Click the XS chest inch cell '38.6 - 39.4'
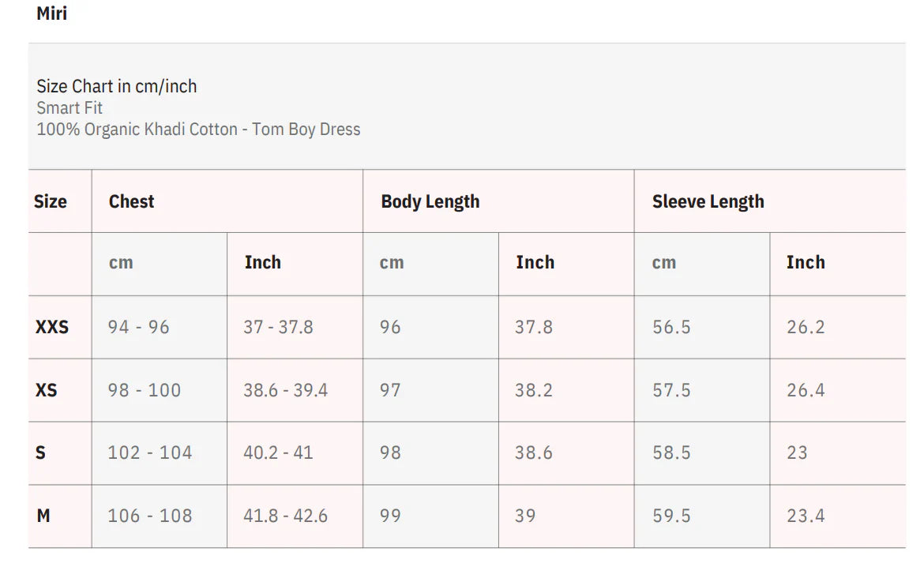Image resolution: width=924 pixels, height=582 pixels. [x=286, y=390]
